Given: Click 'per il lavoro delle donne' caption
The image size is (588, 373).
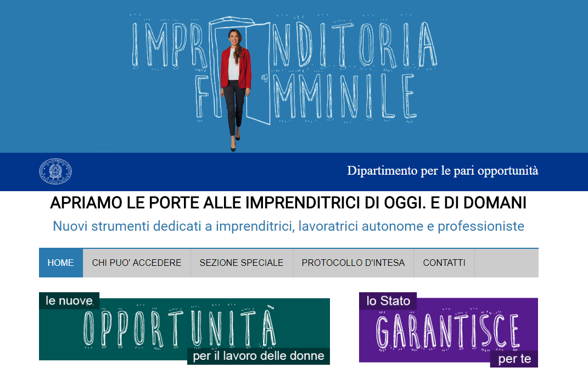Looking at the screenshot, I should click(x=259, y=356).
